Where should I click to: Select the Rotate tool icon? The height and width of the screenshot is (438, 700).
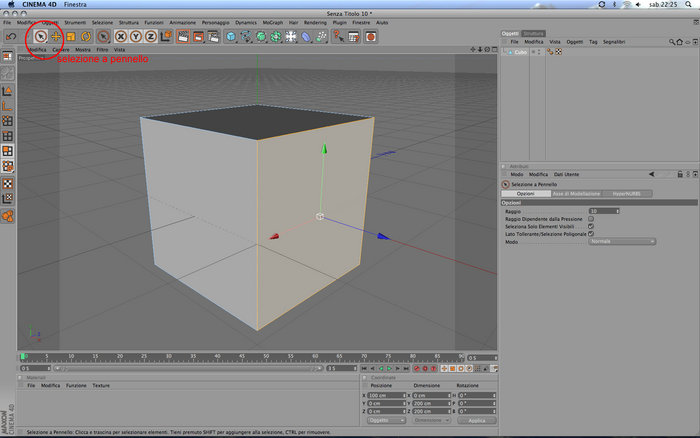(x=86, y=36)
